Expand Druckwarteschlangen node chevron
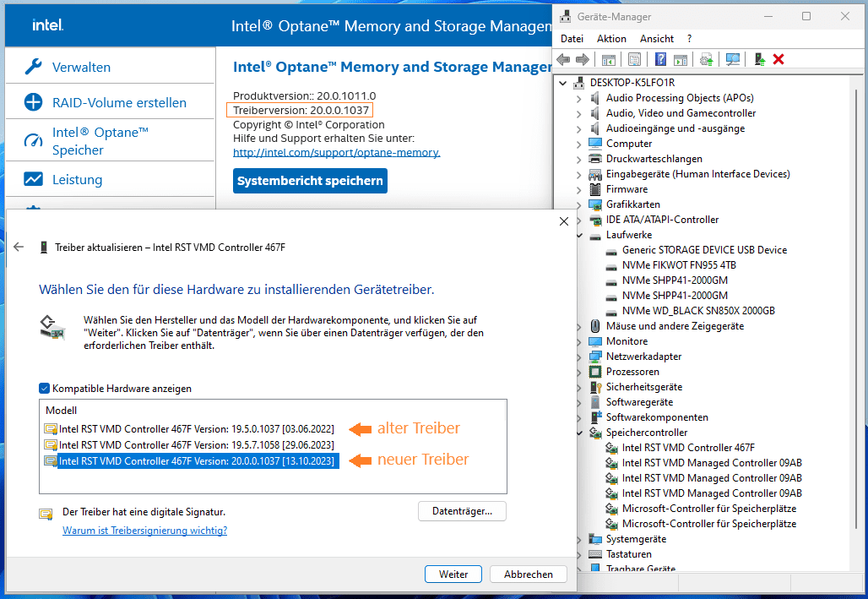This screenshot has width=868, height=599. [x=579, y=160]
